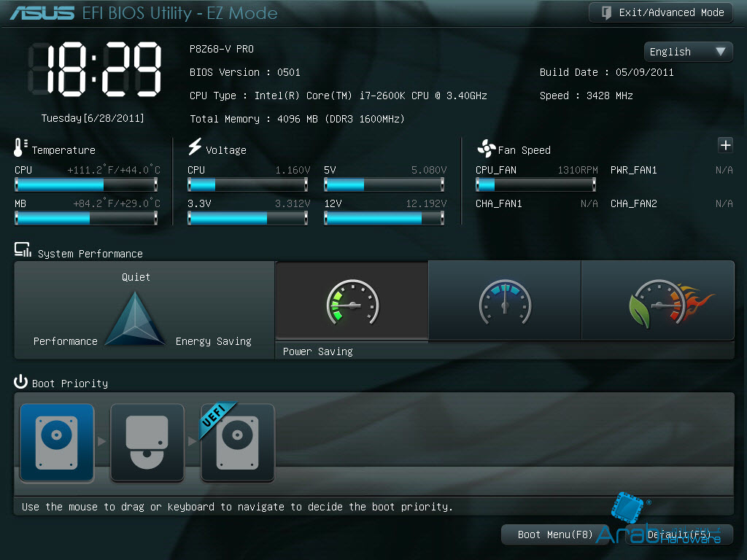Click the 12V voltage bar

[x=384, y=218]
